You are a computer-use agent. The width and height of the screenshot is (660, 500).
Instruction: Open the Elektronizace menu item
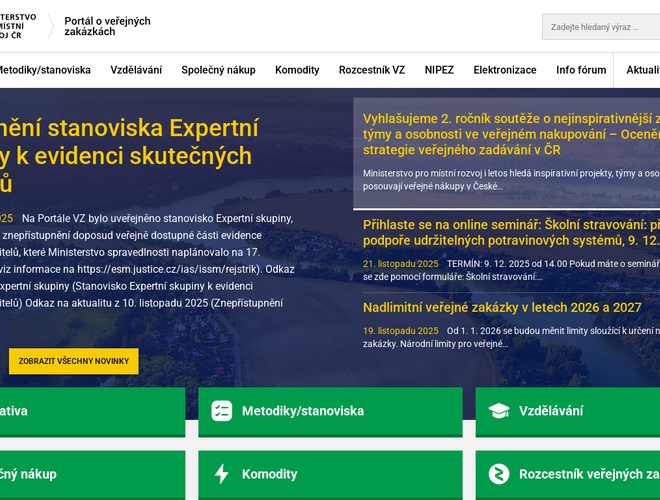505,70
